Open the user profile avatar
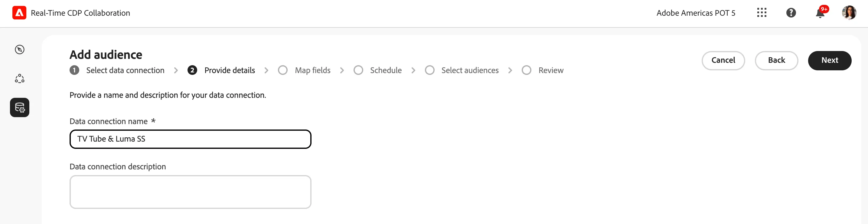Screen dimensions: 868x224 849,13
